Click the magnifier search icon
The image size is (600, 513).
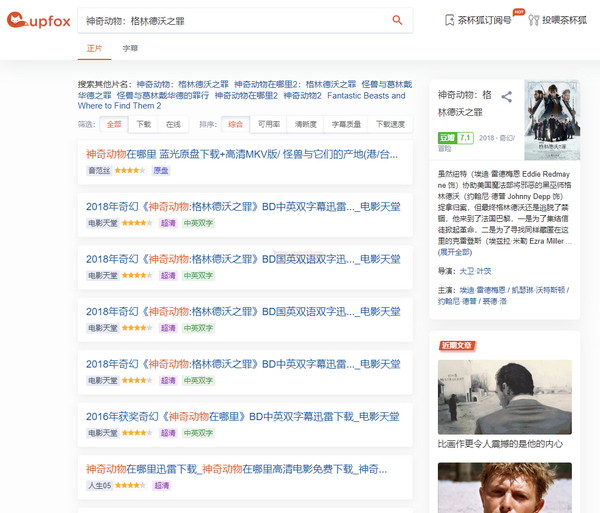click(x=397, y=20)
